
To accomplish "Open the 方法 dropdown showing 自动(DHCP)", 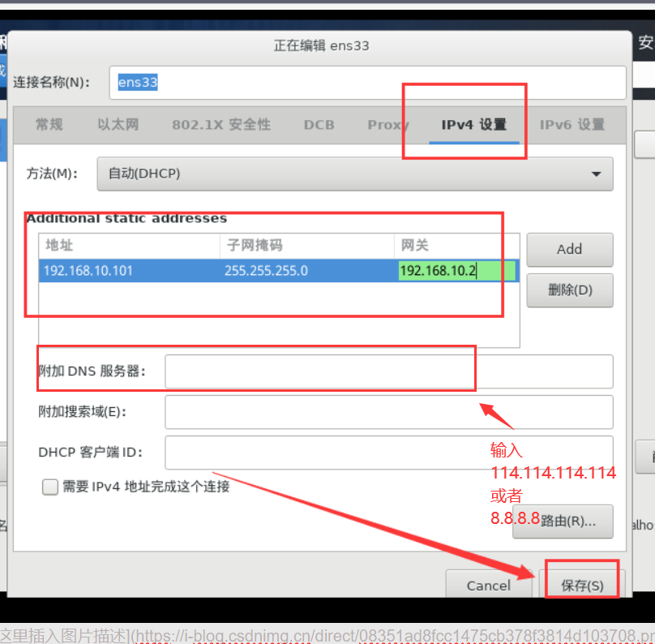I will [x=355, y=174].
